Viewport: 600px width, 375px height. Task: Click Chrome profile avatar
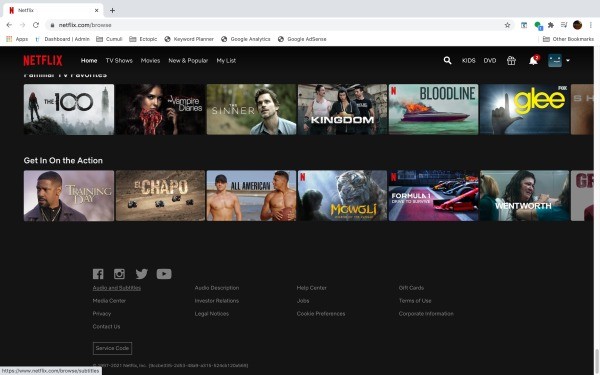pos(577,25)
